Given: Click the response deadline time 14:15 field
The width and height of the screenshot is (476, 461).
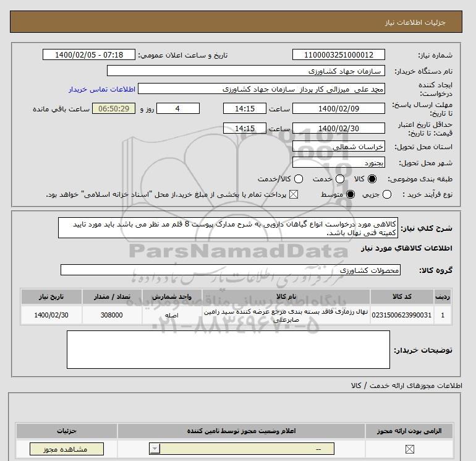Looking at the screenshot, I should (x=245, y=108).
